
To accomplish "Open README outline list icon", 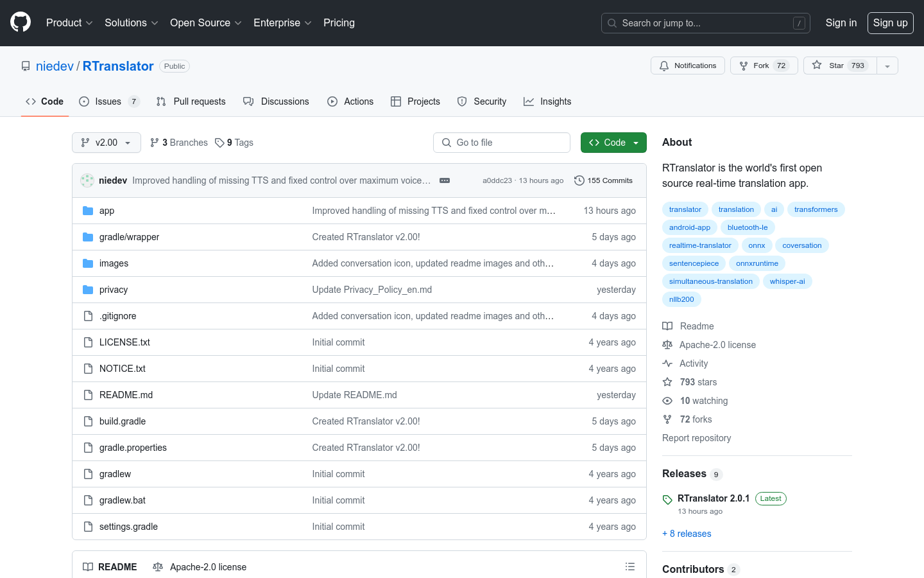I will pyautogui.click(x=630, y=566).
